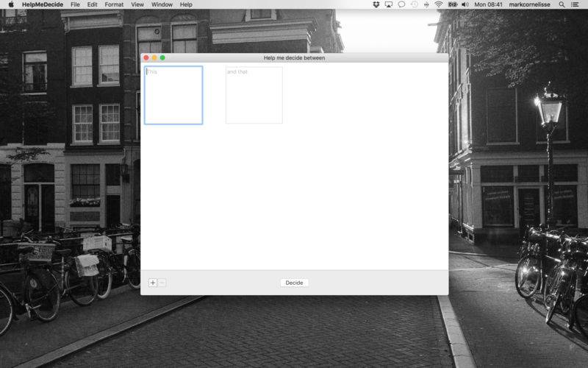
Task: Focus the 'This' text box
Action: tap(173, 95)
